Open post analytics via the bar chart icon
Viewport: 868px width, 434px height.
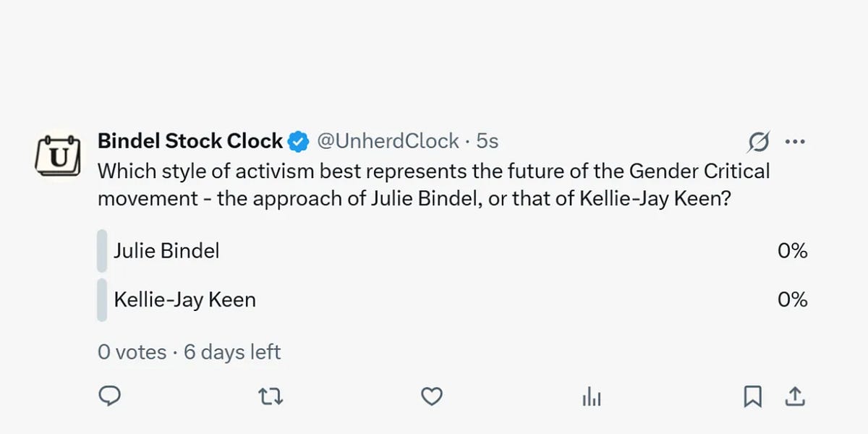(x=592, y=396)
